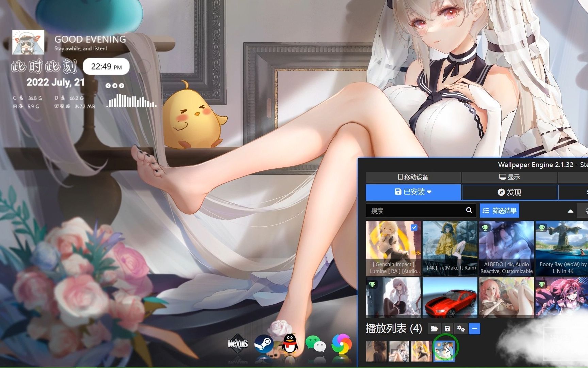This screenshot has height=368, width=588.
Task: Click the "GOOD EVENING" greeting text
Action: (x=90, y=39)
